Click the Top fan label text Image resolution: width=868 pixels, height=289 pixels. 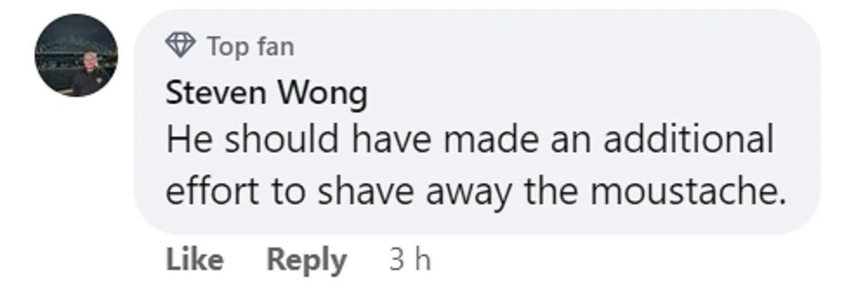pos(250,47)
